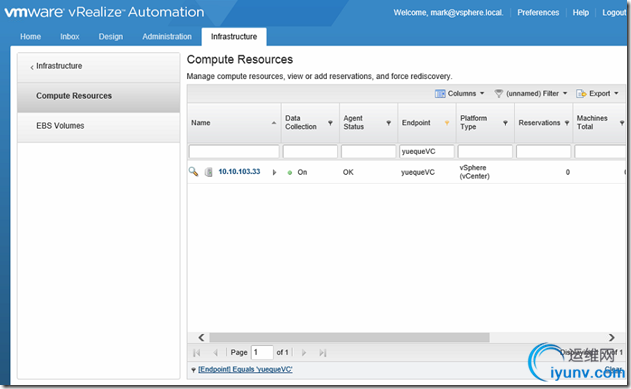The image size is (631, 389).
Task: Open the Help link
Action: pos(581,13)
